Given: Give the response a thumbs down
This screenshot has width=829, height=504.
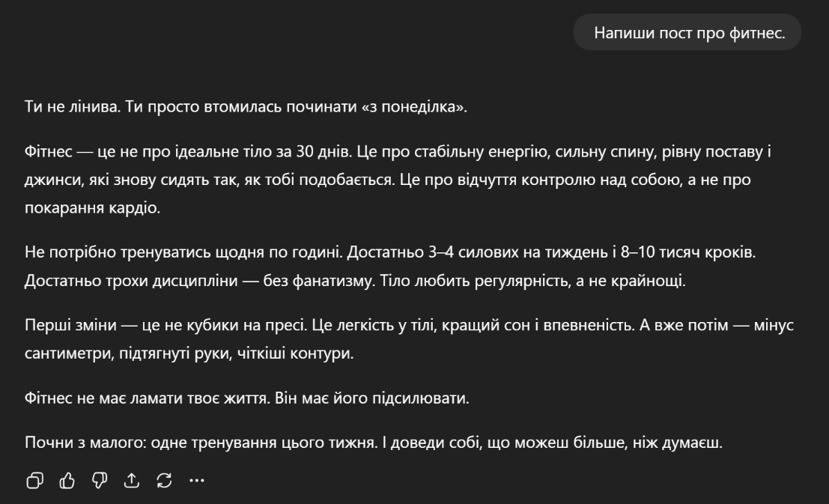Looking at the screenshot, I should click(99, 481).
